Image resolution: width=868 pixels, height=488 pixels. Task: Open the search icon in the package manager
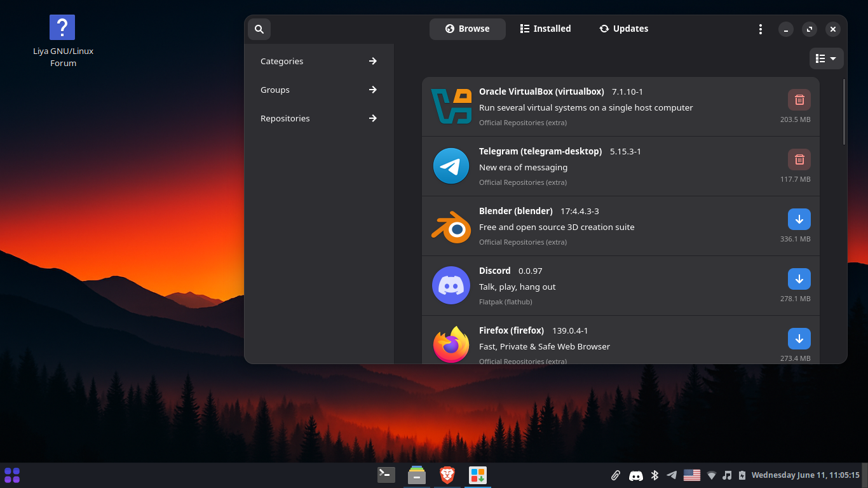click(x=259, y=29)
